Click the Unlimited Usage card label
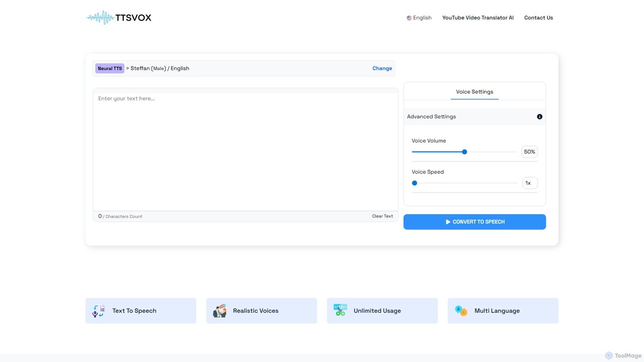Screen dimensions: 644x362 [x=377, y=311]
